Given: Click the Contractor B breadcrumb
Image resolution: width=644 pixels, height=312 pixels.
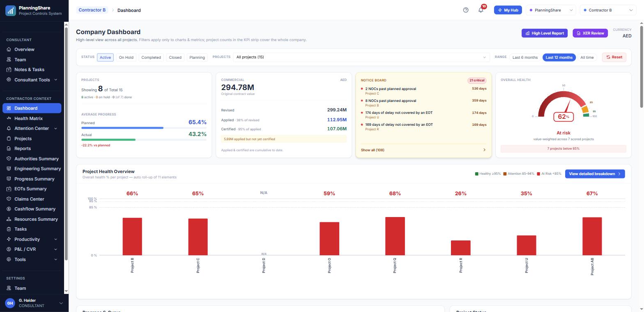Looking at the screenshot, I should [92, 10].
